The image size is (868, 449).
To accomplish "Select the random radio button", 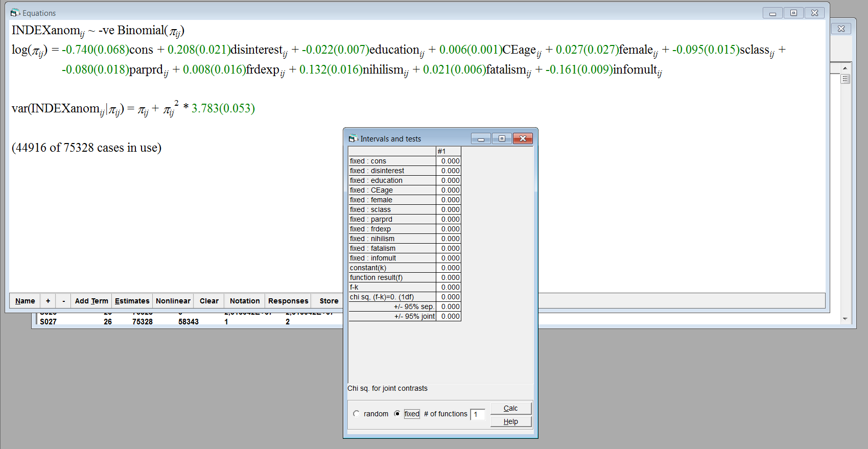I will click(356, 414).
